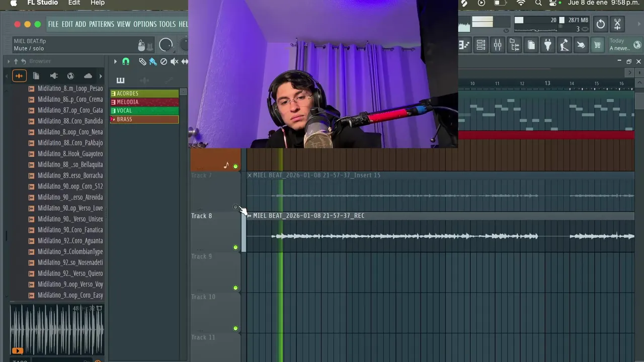Open the Insert 15 clip menu
This screenshot has height=362, width=644.
point(249,175)
